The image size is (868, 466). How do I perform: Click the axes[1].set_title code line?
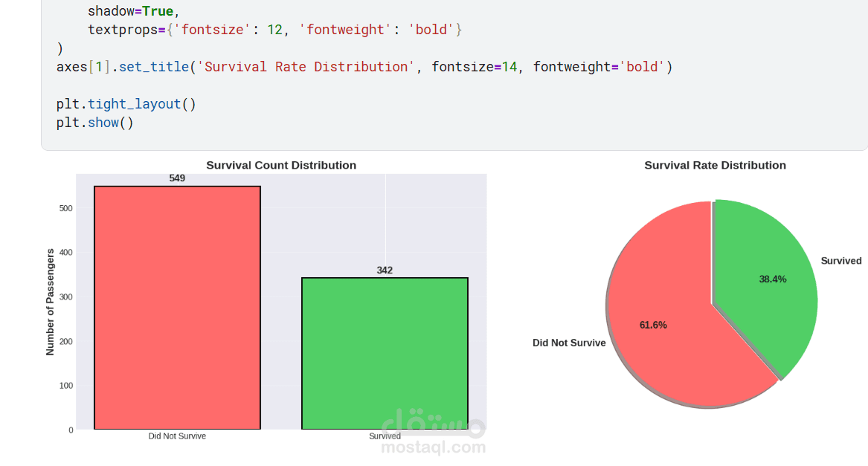coord(364,67)
